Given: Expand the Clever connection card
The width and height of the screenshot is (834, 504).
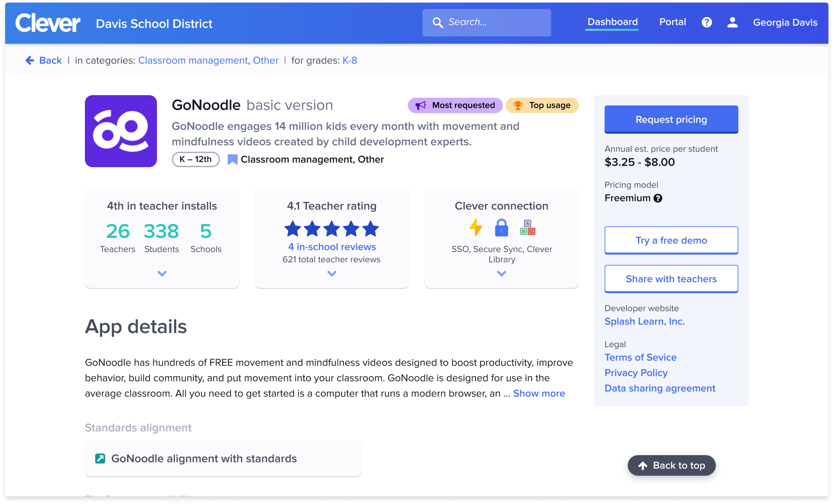Looking at the screenshot, I should (502, 273).
